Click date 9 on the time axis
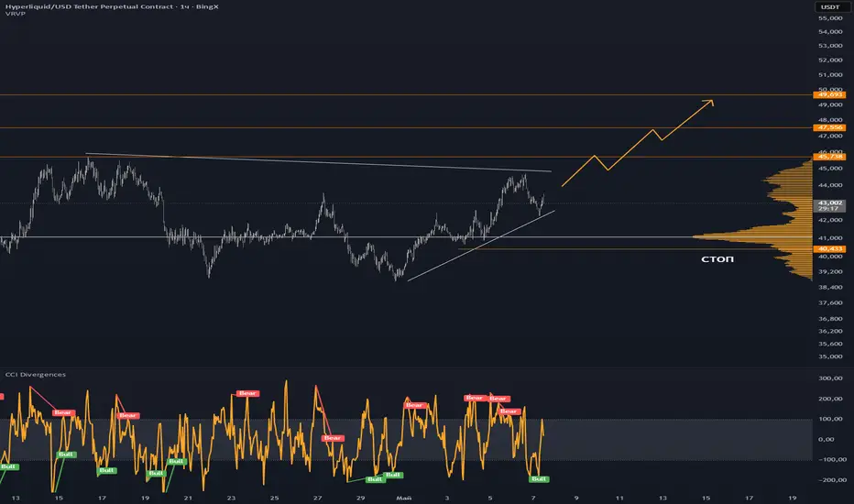The height and width of the screenshot is (504, 854). click(x=576, y=498)
